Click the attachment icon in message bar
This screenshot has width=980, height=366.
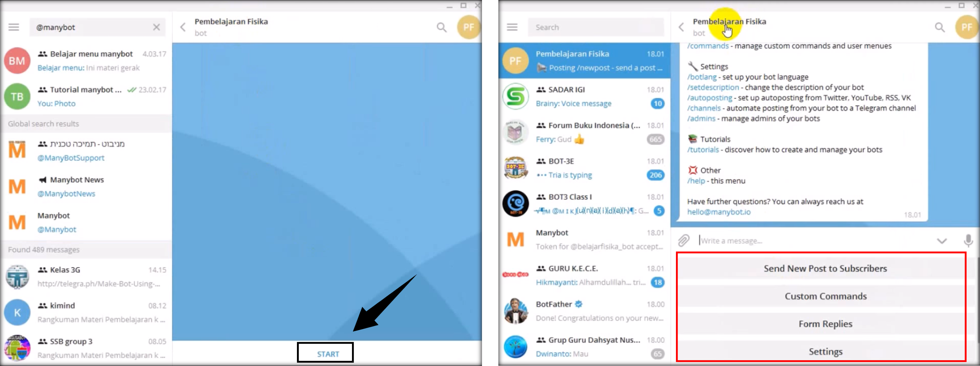pos(684,240)
